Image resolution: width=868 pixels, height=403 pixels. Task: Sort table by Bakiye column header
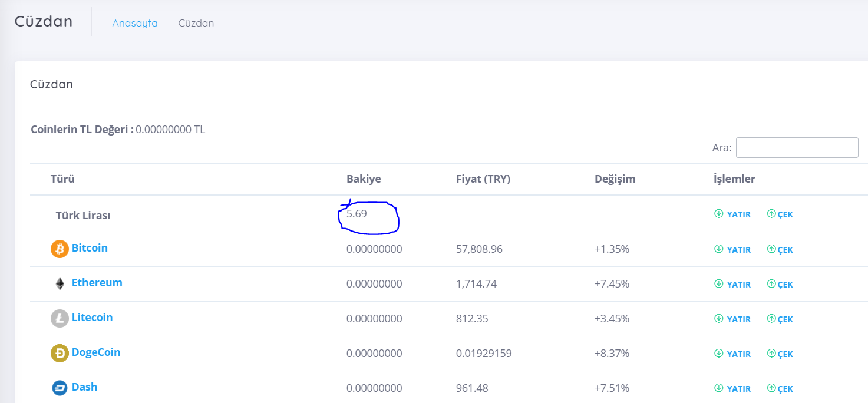click(364, 179)
